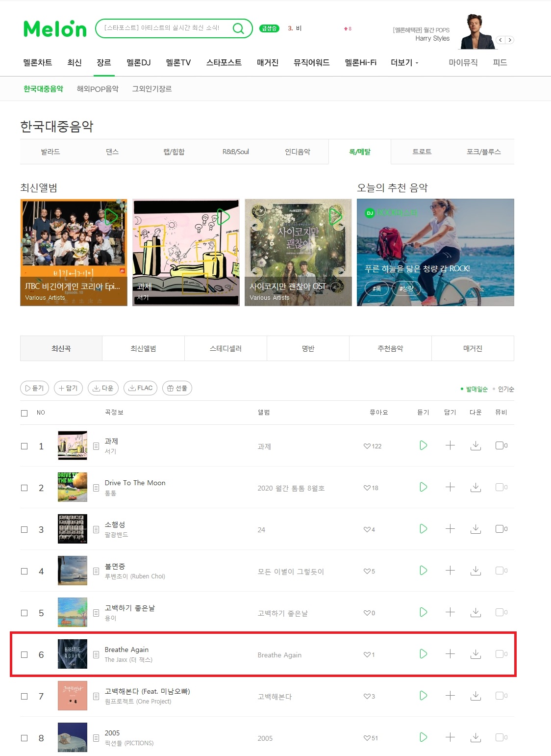Viewport: 551px width, 756px height.
Task: Expand the 더보기 menu
Action: point(404,63)
